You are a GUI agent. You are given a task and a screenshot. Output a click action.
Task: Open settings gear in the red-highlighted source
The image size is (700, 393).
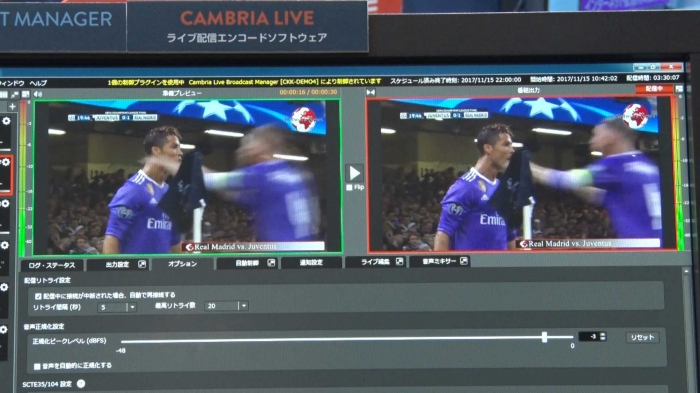click(x=6, y=163)
